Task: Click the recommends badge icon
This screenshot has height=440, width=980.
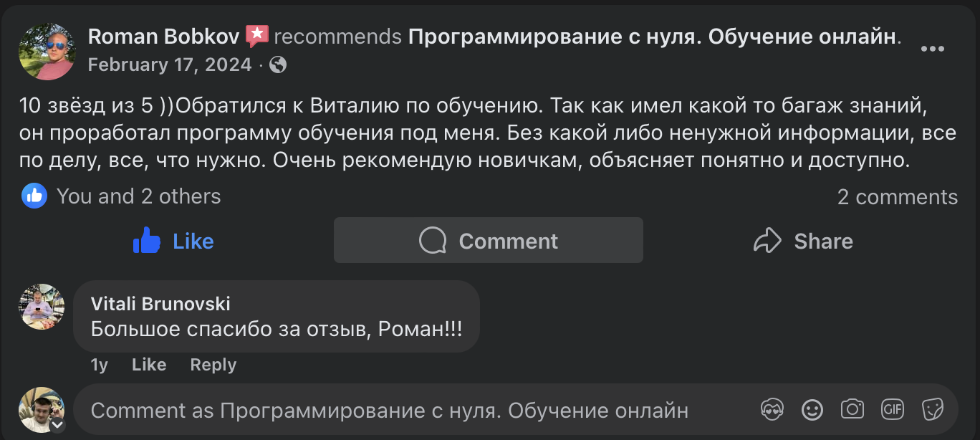Action: point(258,32)
